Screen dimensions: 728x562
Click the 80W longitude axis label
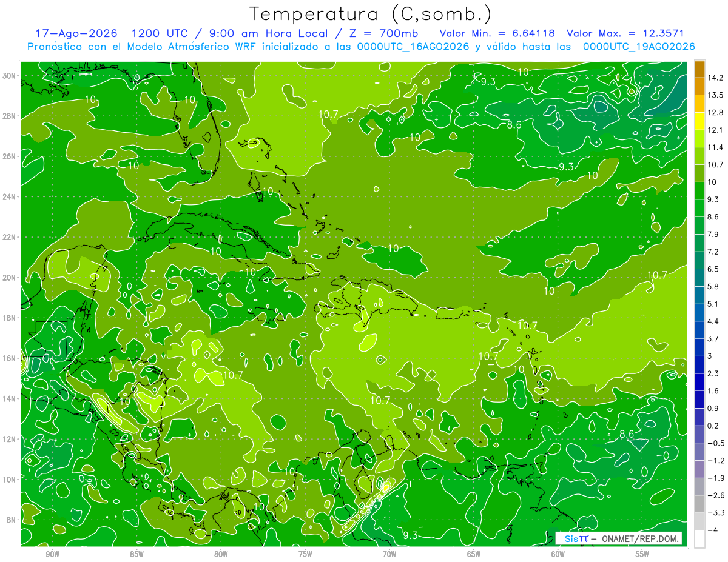(221, 554)
